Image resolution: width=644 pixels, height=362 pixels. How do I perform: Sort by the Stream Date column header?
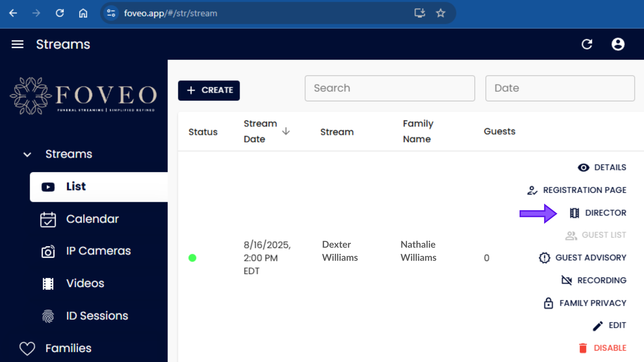(260, 131)
